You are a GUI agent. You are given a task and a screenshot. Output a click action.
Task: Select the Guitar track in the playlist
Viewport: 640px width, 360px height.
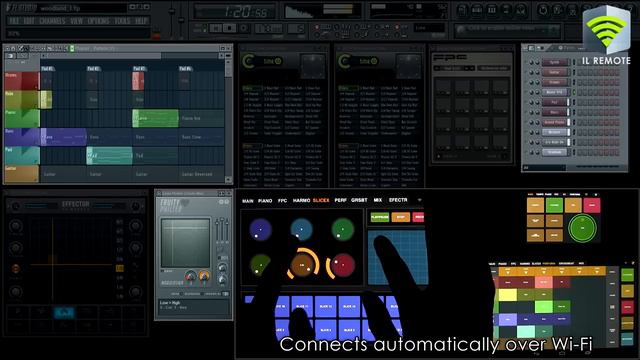click(x=22, y=174)
